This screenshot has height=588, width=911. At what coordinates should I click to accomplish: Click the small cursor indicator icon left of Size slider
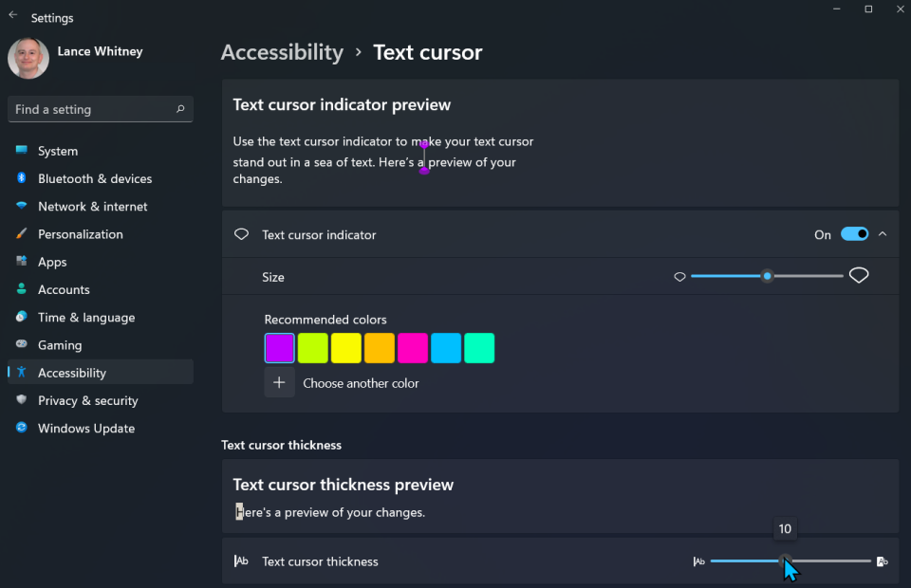[679, 276]
